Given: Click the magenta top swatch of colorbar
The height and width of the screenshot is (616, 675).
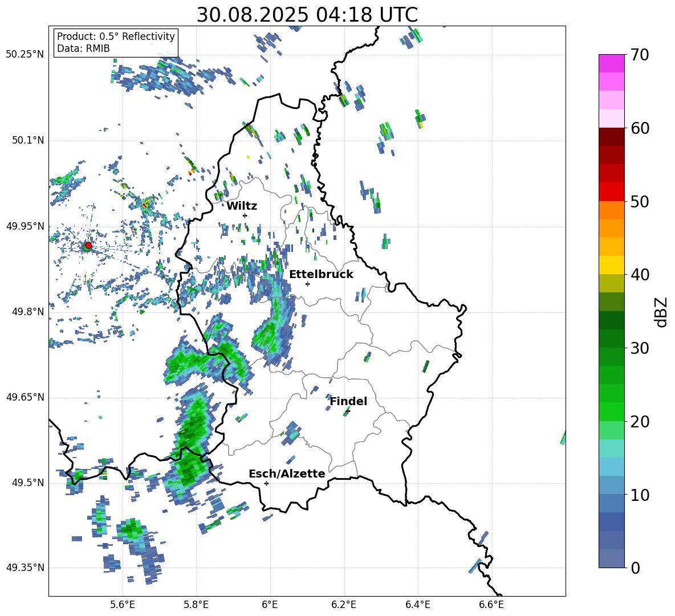Looking at the screenshot, I should pos(611,63).
